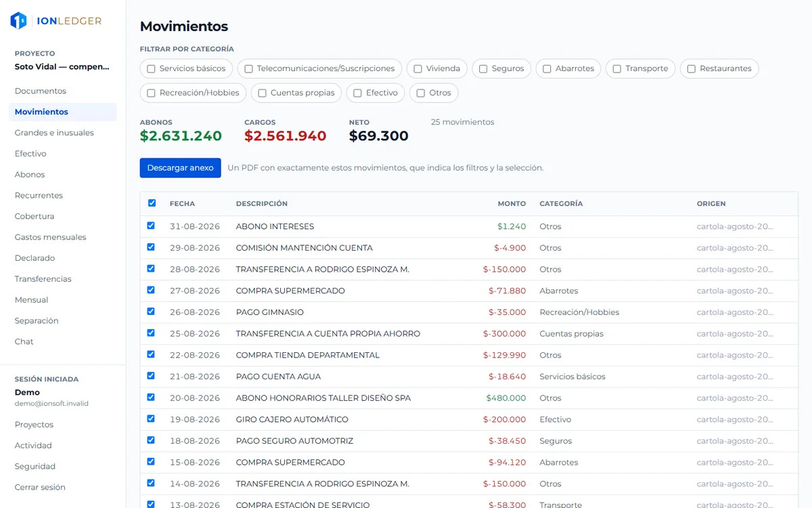Click the Fecha column header
This screenshot has width=812, height=508.
182,204
